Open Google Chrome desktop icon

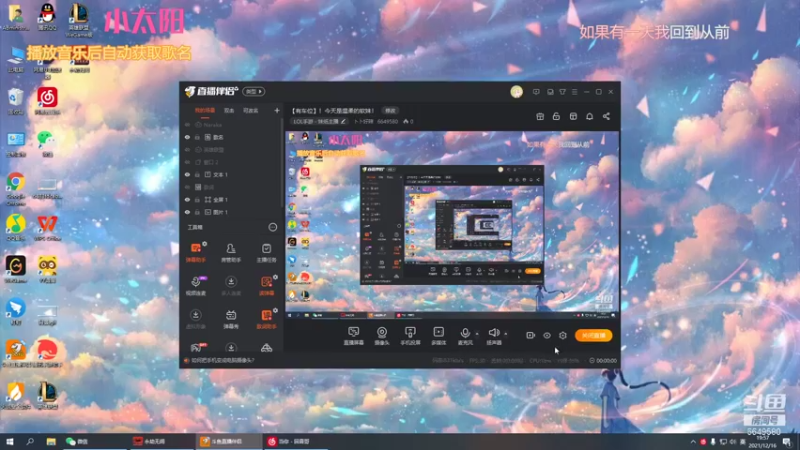coord(16,188)
